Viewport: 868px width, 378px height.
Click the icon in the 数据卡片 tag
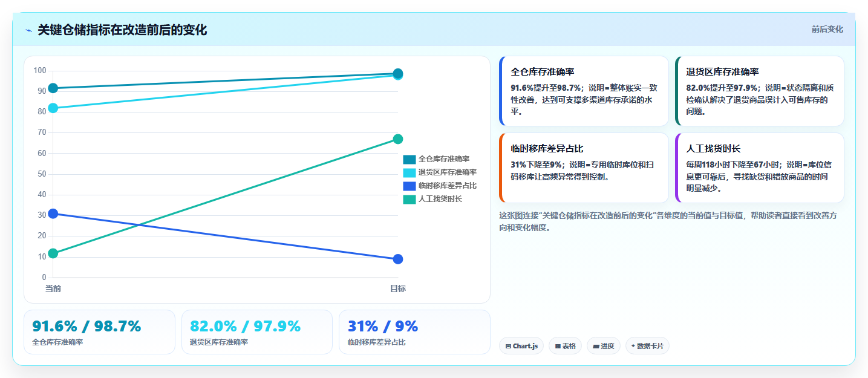point(633,346)
